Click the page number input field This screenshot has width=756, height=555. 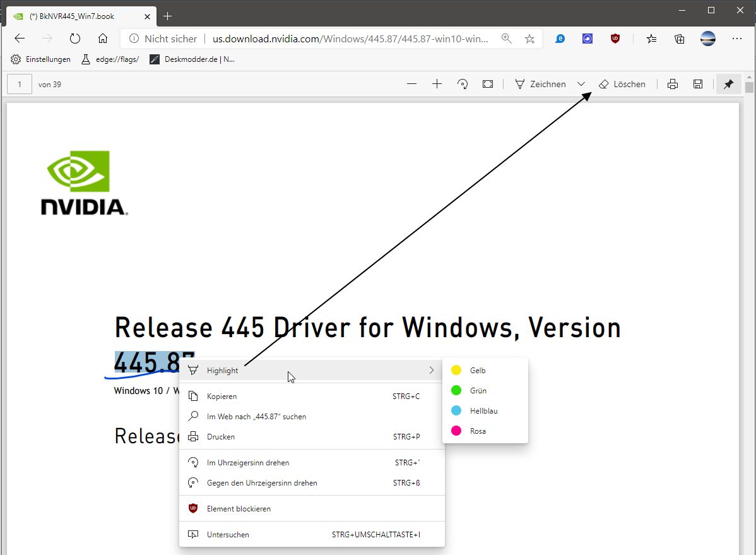(x=20, y=84)
